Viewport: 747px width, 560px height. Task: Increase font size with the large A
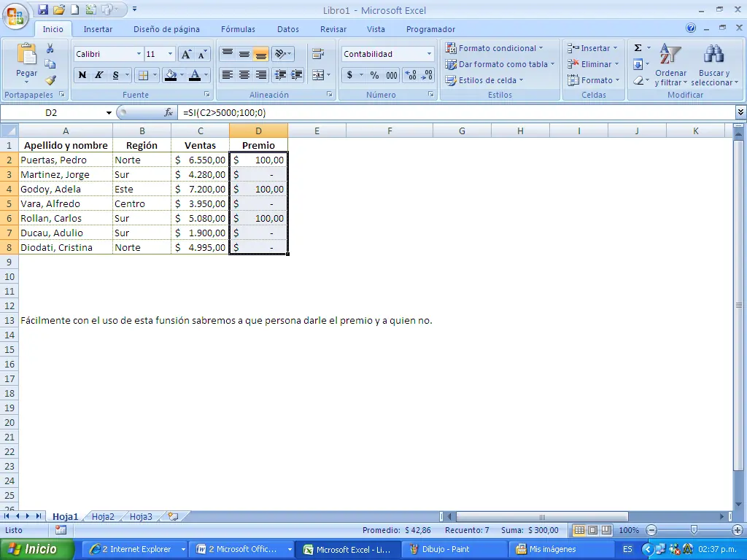point(186,54)
